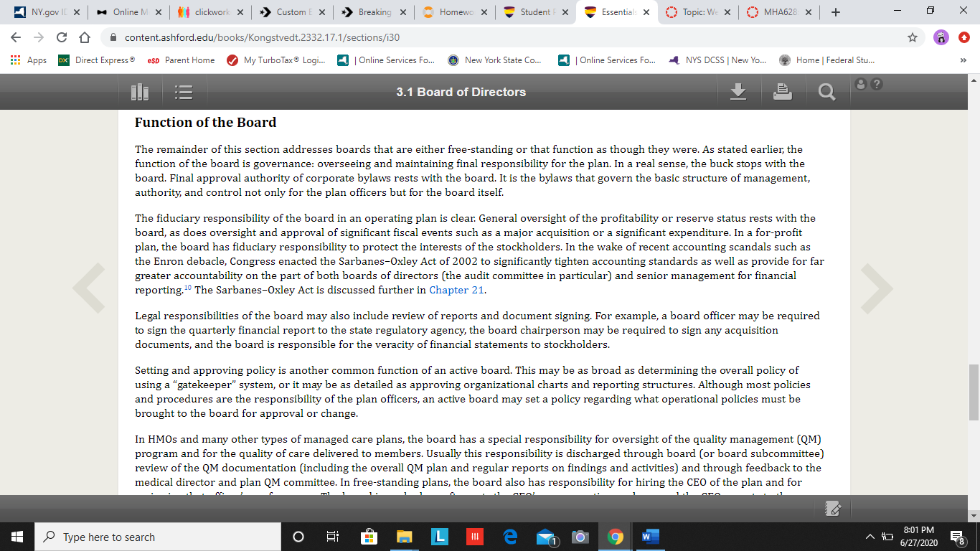980x551 pixels.
Task: Open Task View on taskbar
Action: 332,537
